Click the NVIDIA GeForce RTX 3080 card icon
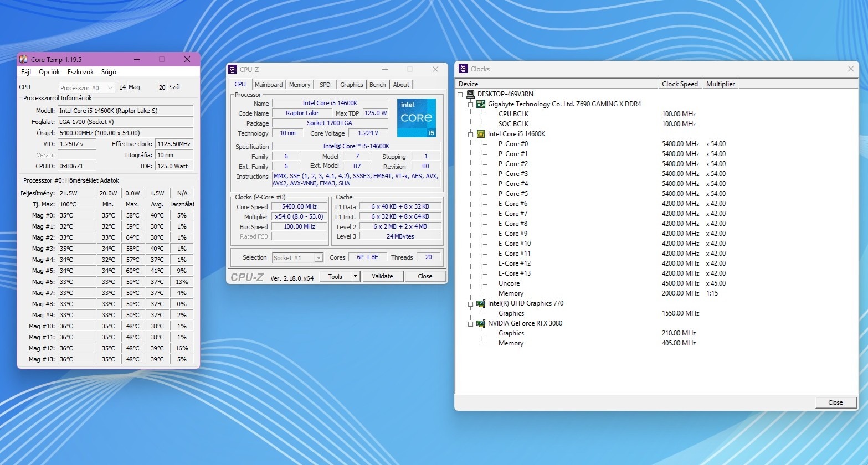The image size is (868, 465). click(481, 323)
